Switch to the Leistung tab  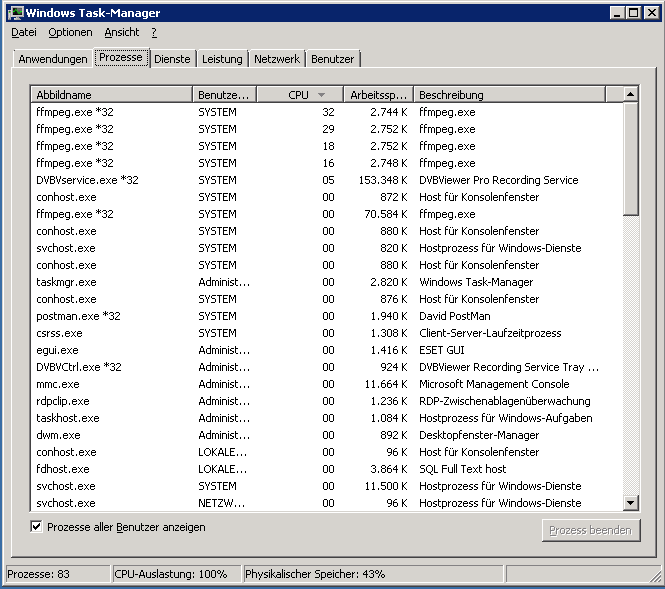pyautogui.click(x=222, y=59)
